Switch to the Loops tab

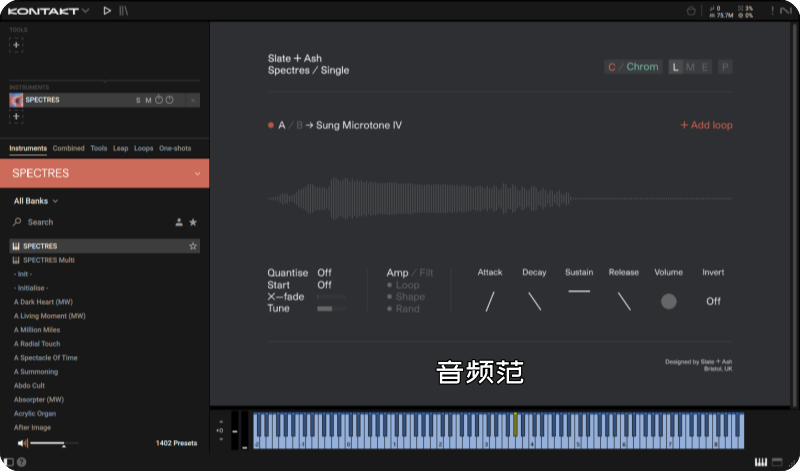coord(143,148)
